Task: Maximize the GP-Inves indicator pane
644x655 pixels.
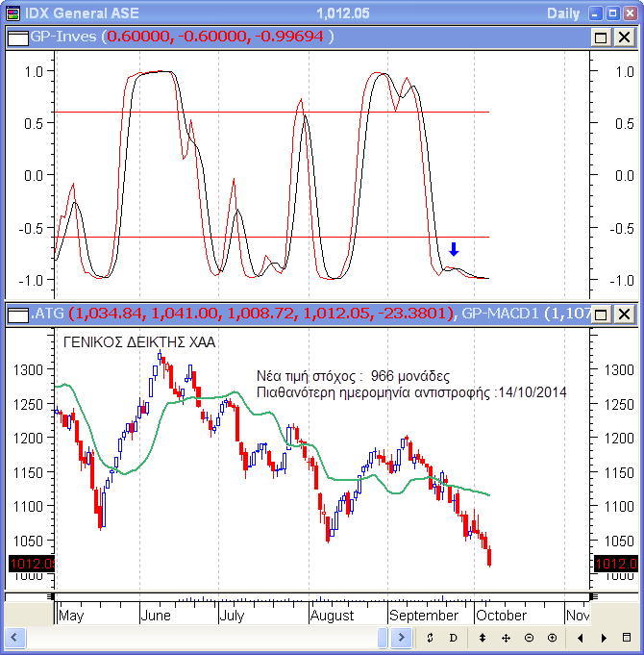Action: 602,38
